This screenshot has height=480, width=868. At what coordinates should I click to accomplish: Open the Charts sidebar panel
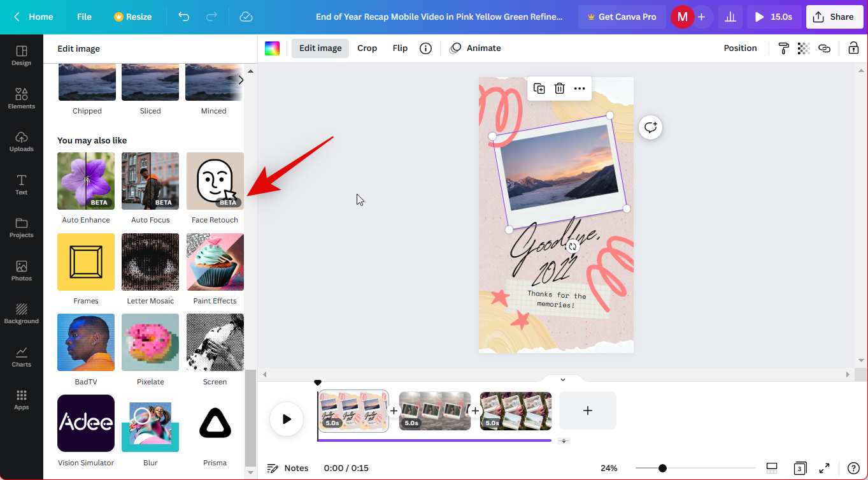click(21, 356)
